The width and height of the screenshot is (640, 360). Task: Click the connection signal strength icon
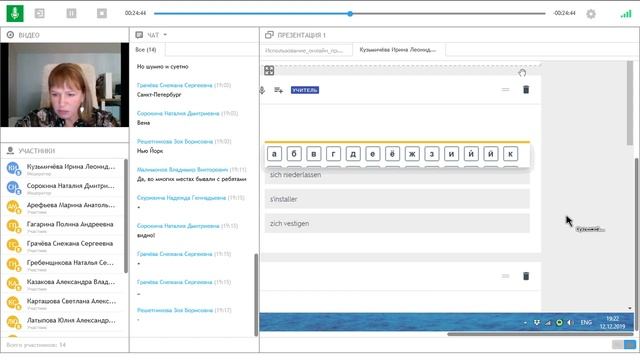pyautogui.click(x=626, y=14)
